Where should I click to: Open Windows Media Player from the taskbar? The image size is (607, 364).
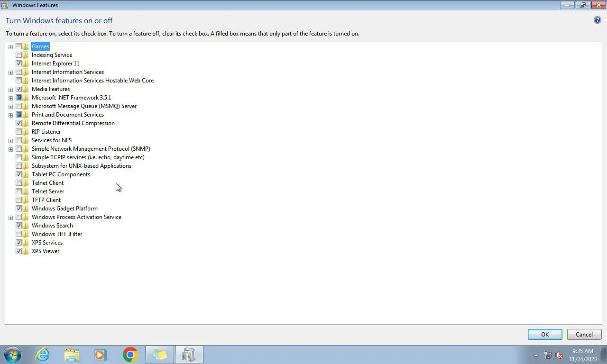point(101,355)
